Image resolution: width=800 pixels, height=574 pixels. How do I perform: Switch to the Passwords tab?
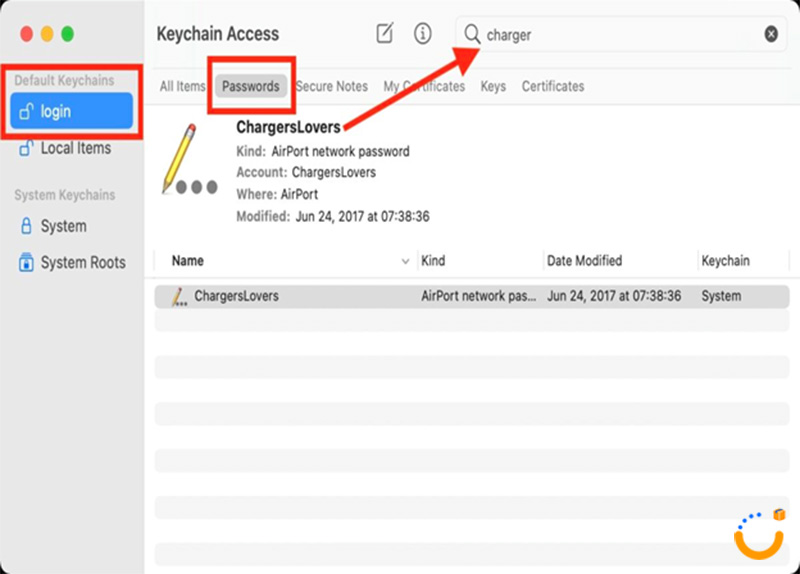coord(251,86)
